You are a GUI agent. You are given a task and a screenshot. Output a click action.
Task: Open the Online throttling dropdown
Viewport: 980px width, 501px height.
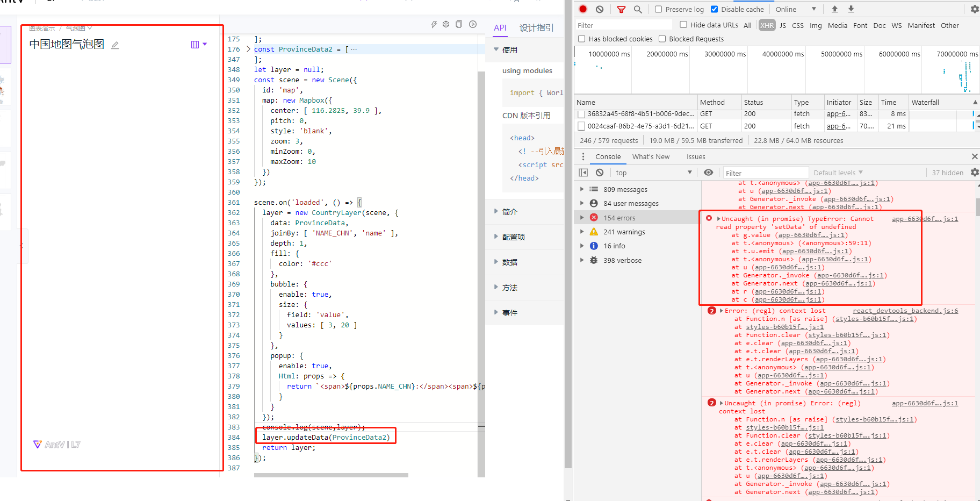click(x=796, y=9)
